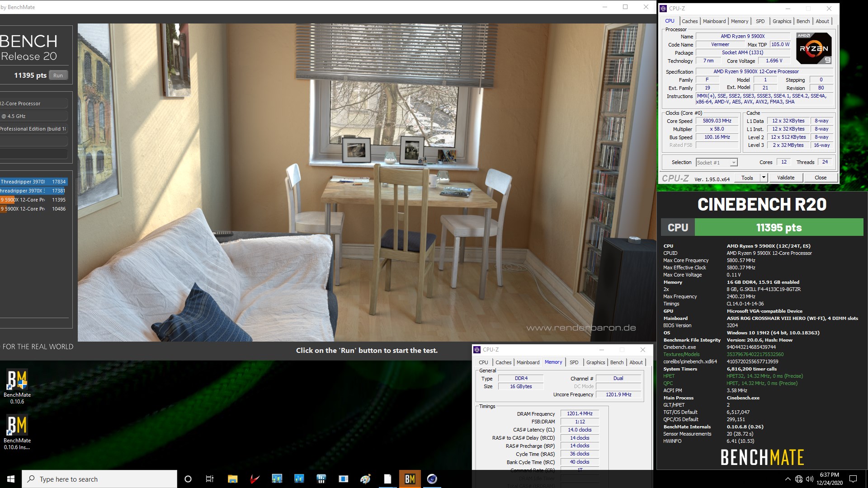Click the Validate button in CPU-Z
Screen dimensions: 868x488
coord(785,178)
